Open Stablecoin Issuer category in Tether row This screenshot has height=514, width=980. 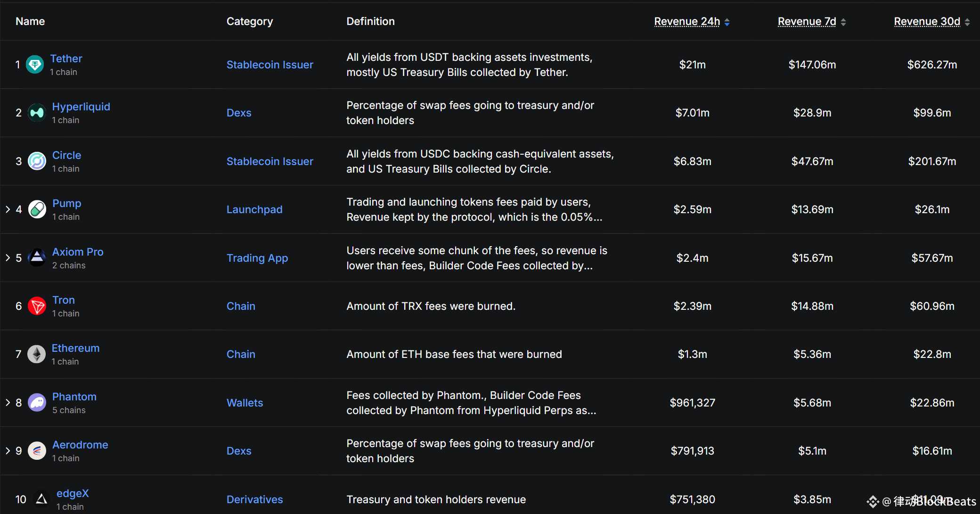coord(270,65)
